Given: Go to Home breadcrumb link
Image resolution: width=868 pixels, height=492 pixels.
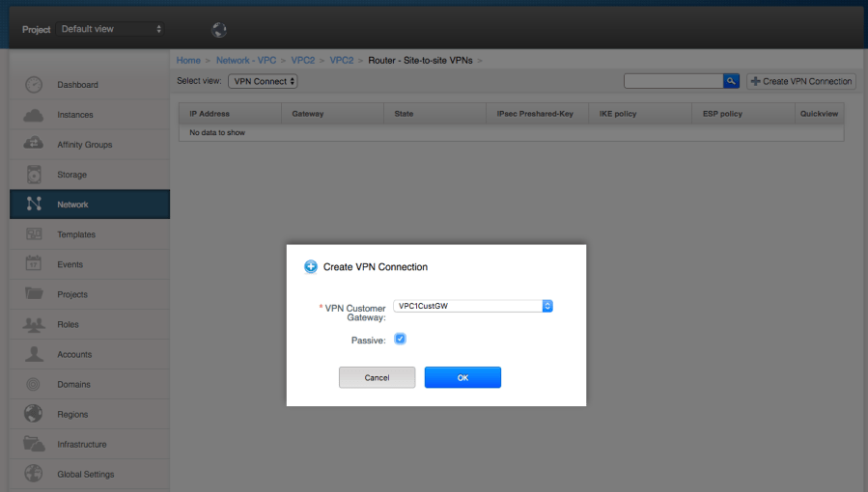Looking at the screenshot, I should pyautogui.click(x=188, y=60).
